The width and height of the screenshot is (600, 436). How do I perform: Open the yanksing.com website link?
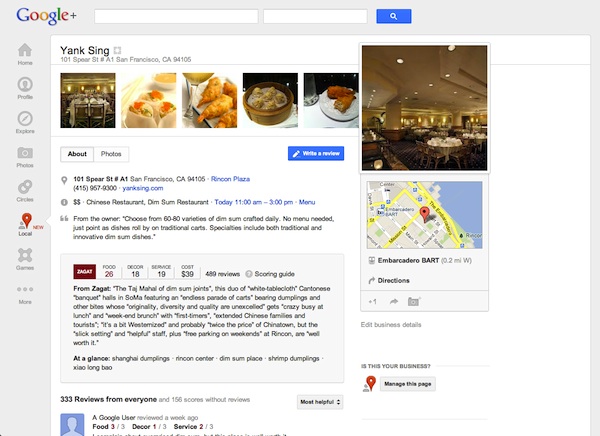click(143, 188)
